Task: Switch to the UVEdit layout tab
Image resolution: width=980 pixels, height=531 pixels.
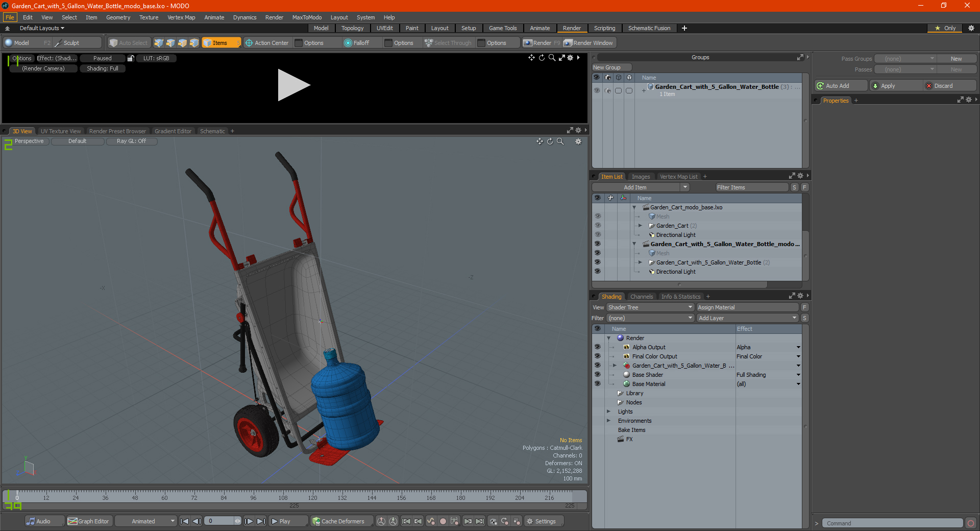Action: coord(385,28)
